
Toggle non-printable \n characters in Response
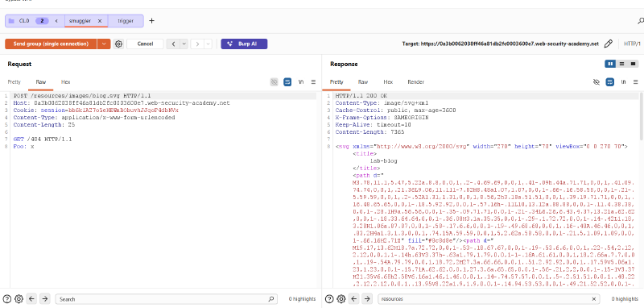(623, 81)
